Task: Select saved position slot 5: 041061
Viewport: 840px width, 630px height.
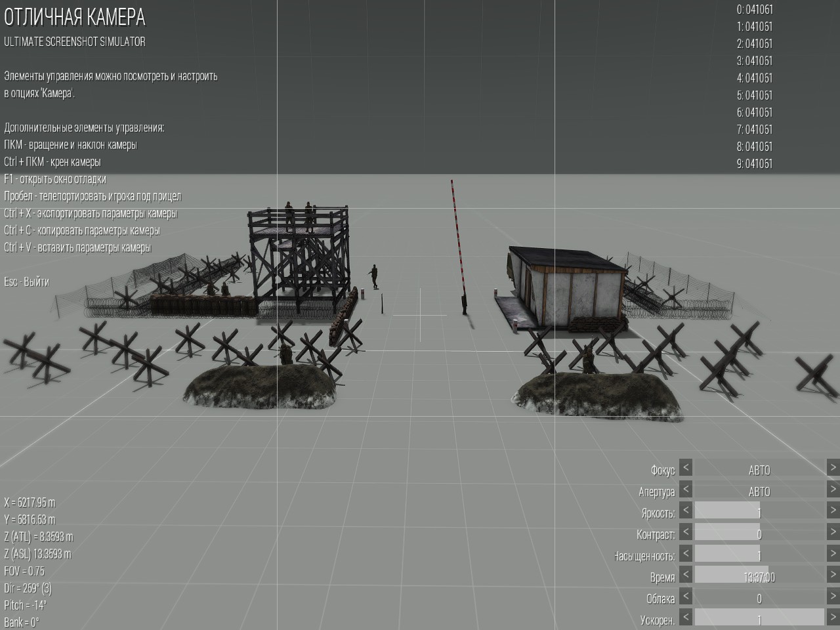Action: pyautogui.click(x=754, y=95)
